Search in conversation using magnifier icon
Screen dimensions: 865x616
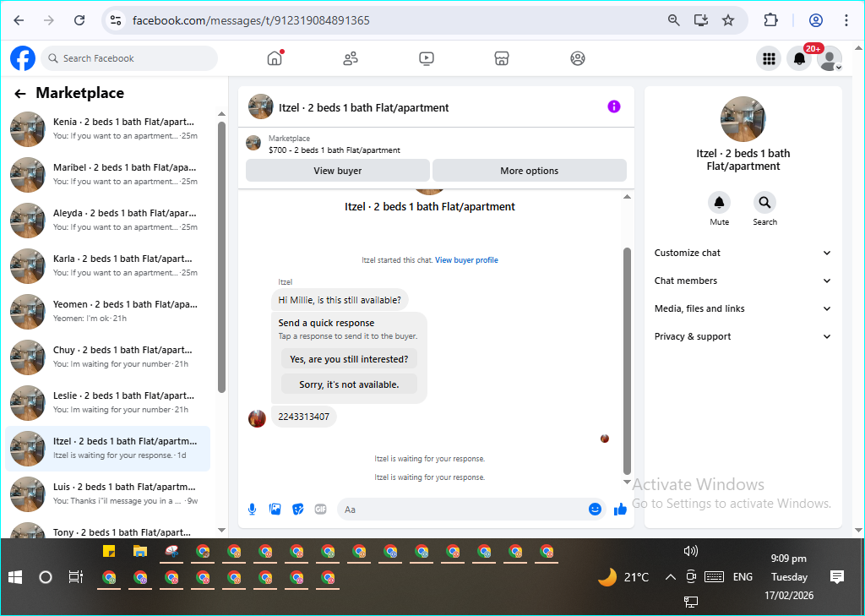[x=764, y=203]
